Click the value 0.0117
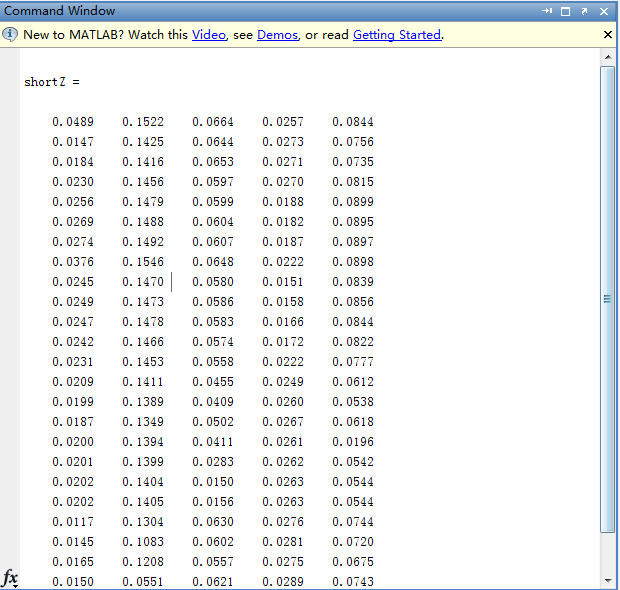The height and width of the screenshot is (590, 620). [x=73, y=522]
